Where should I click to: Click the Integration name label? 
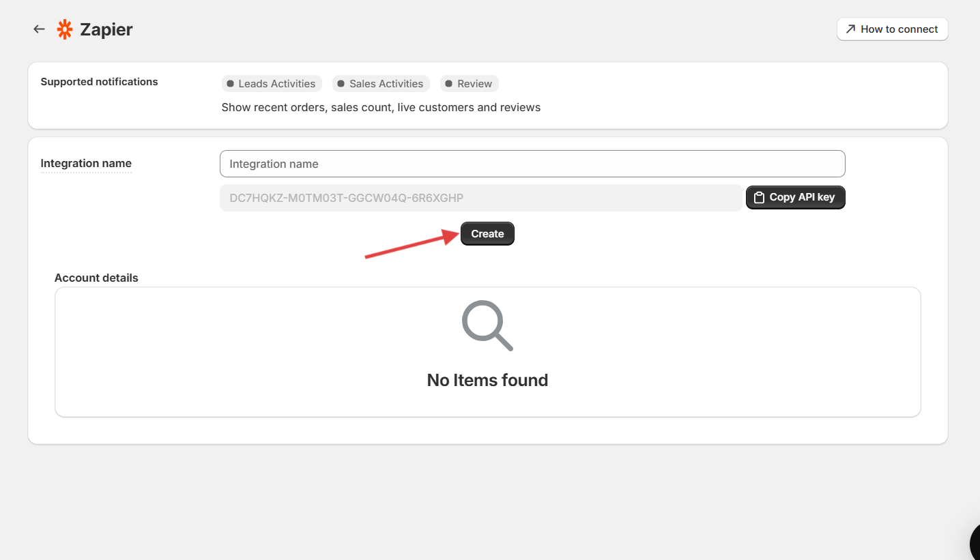[86, 164]
